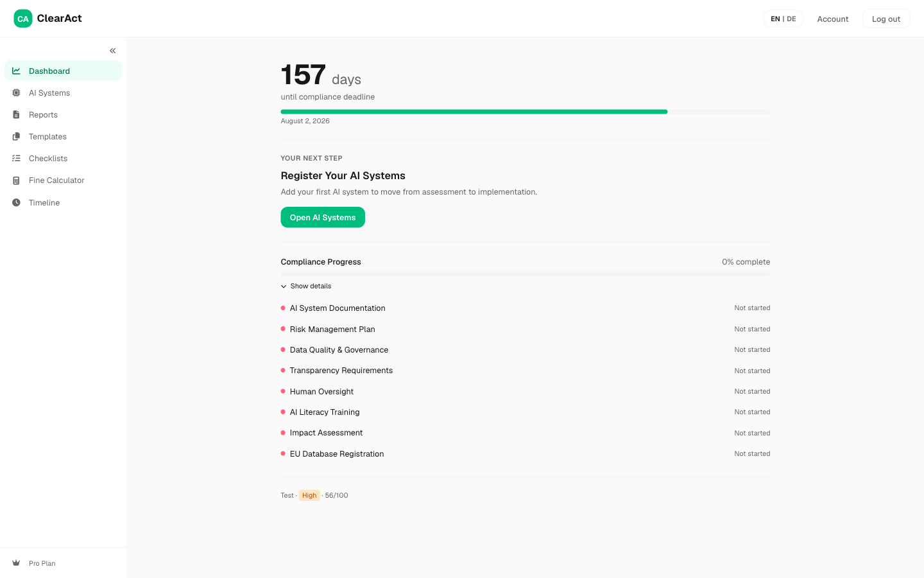Click the Timeline clock icon
This screenshot has width=924, height=578.
15,202
